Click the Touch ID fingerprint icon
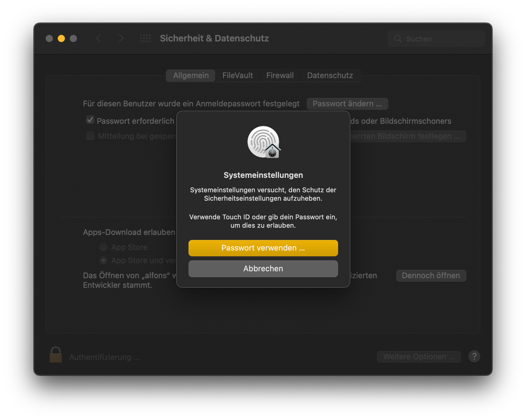526x420 pixels. [x=263, y=142]
